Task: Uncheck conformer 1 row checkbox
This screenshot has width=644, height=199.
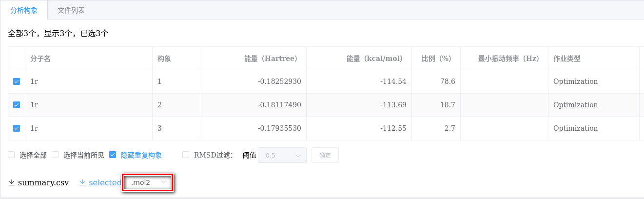Action: tap(17, 81)
